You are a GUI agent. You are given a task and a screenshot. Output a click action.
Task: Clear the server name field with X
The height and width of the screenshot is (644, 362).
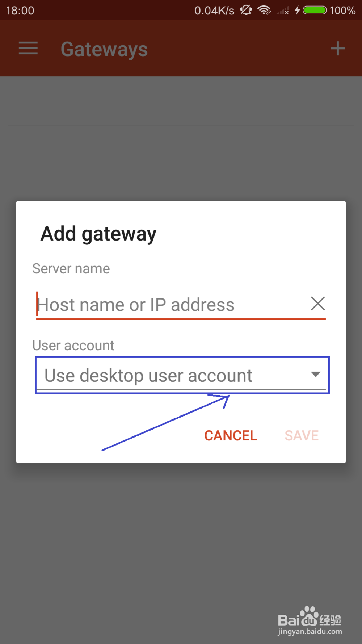(x=318, y=304)
